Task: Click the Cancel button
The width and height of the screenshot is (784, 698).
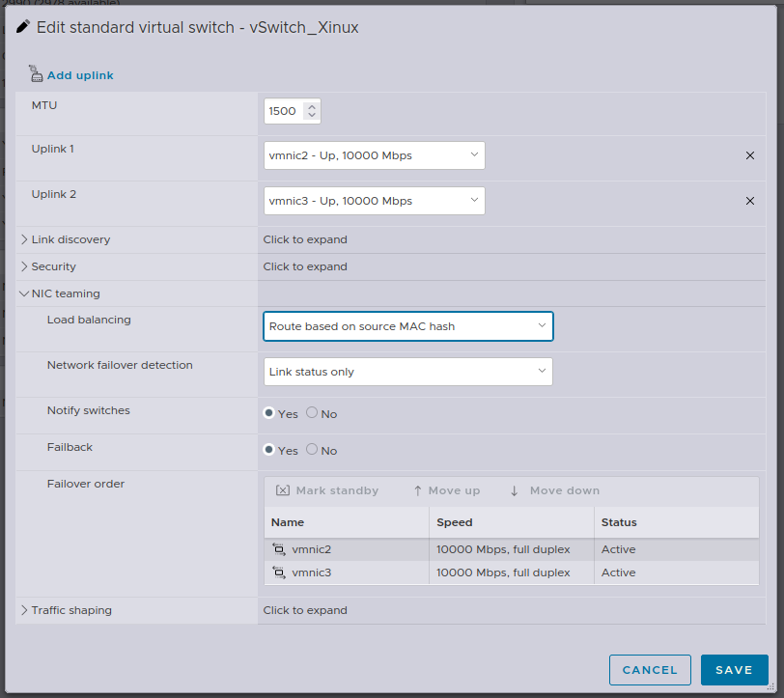Action: coord(650,670)
